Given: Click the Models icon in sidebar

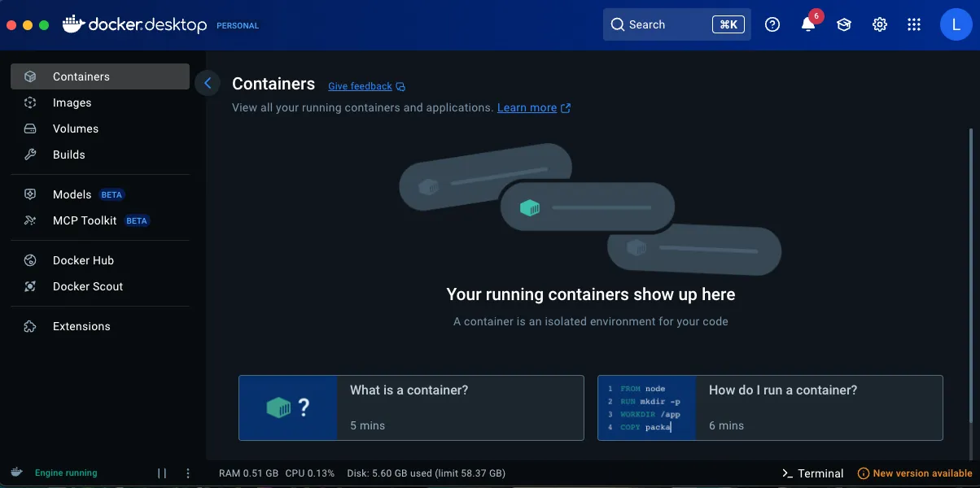Looking at the screenshot, I should pyautogui.click(x=30, y=194).
